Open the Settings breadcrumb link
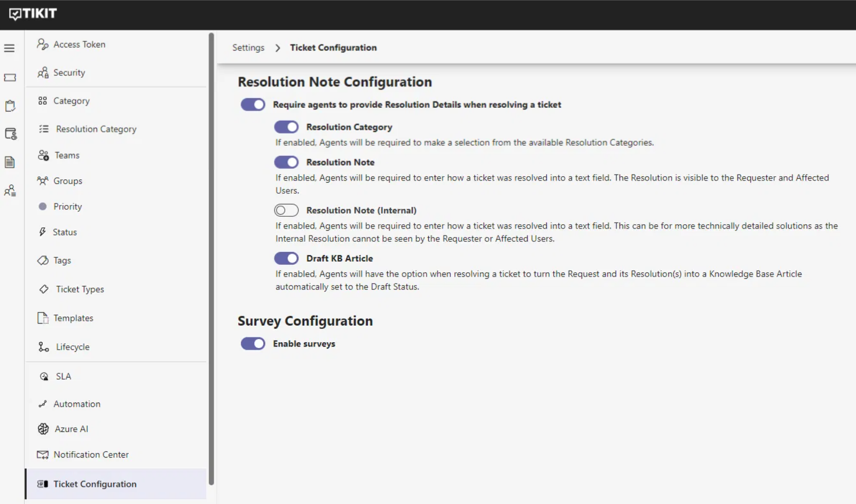Screen dimensions: 856x504 248,48
